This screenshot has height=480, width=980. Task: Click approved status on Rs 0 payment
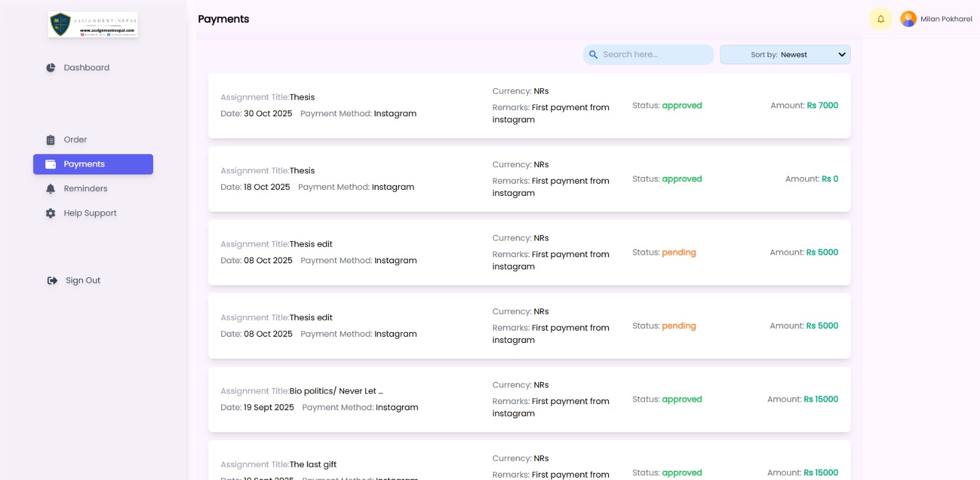tap(682, 179)
